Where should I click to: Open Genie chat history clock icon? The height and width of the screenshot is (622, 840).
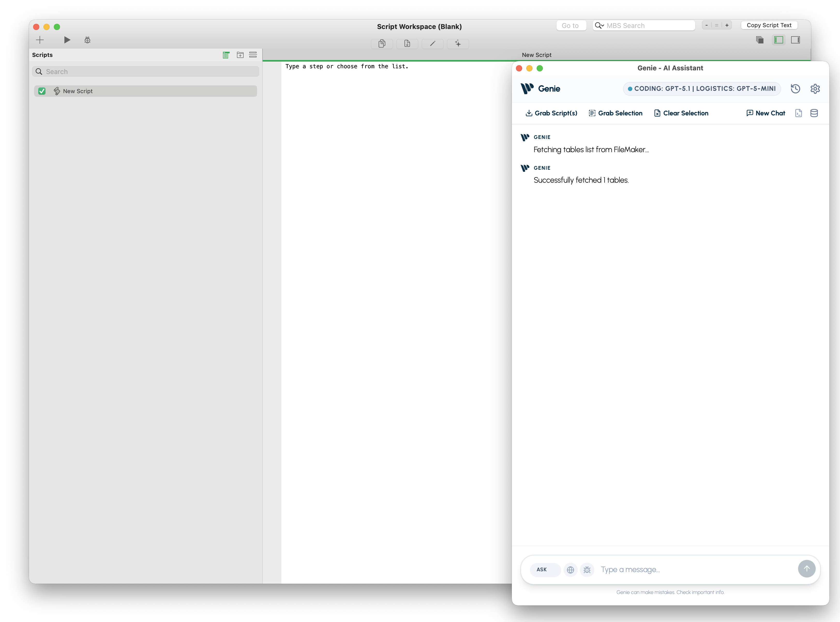click(795, 89)
